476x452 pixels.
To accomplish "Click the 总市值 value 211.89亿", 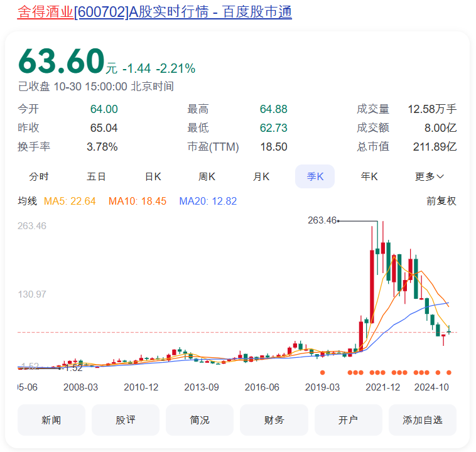I will (x=435, y=147).
